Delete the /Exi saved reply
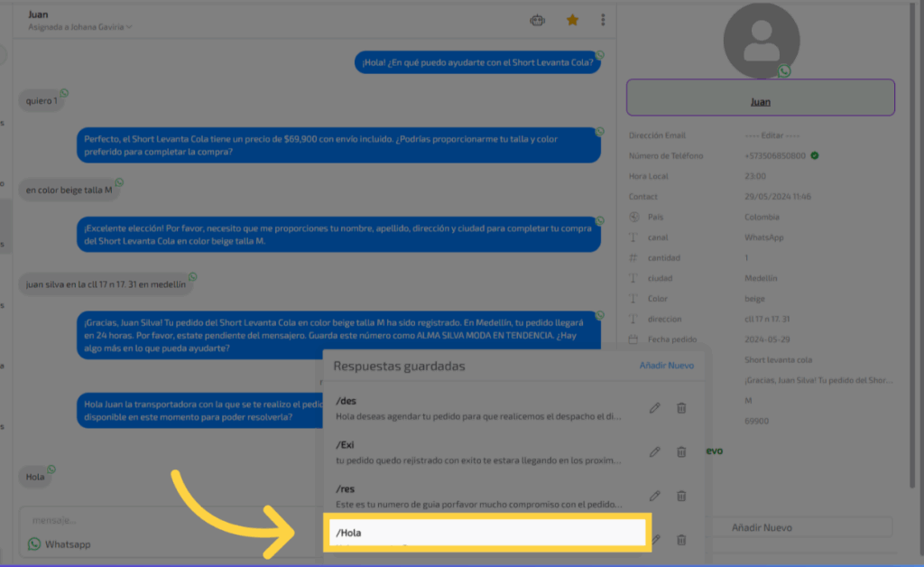The image size is (924, 567). pyautogui.click(x=681, y=451)
